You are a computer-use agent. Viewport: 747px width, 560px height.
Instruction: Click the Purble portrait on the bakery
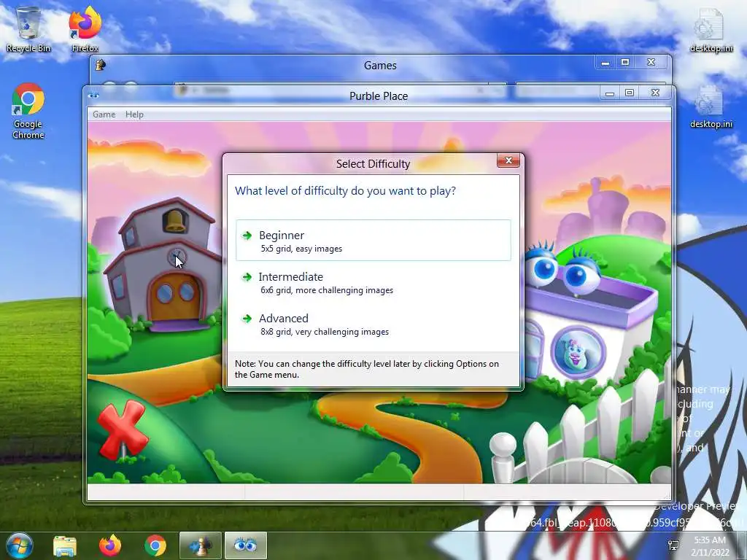tap(578, 352)
